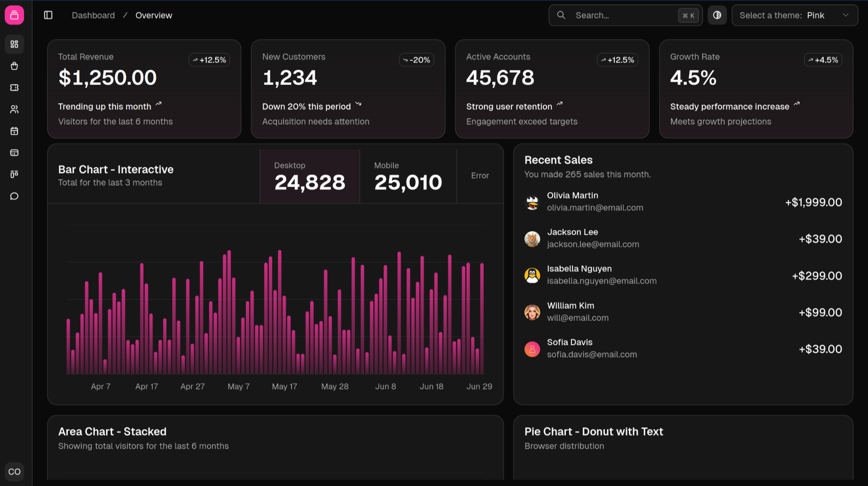This screenshot has width=868, height=486.
Task: Open the theme selector dropdown
Action: click(x=794, y=15)
